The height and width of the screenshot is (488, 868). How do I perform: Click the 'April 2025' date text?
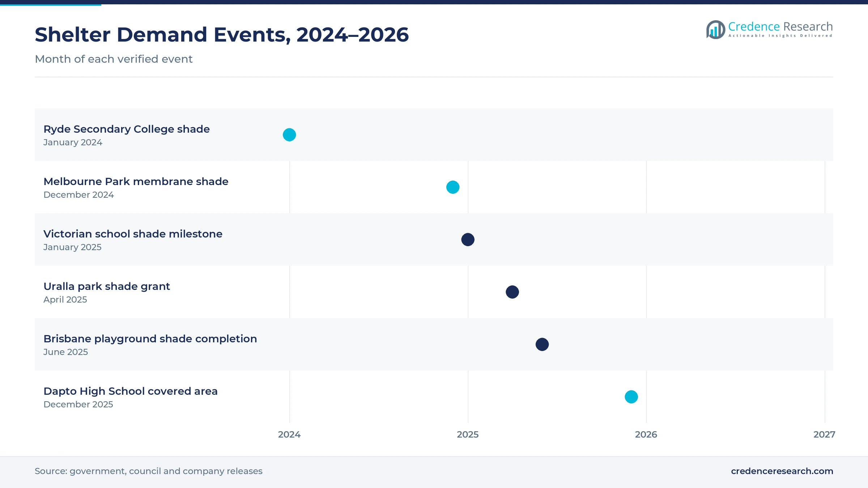click(65, 300)
